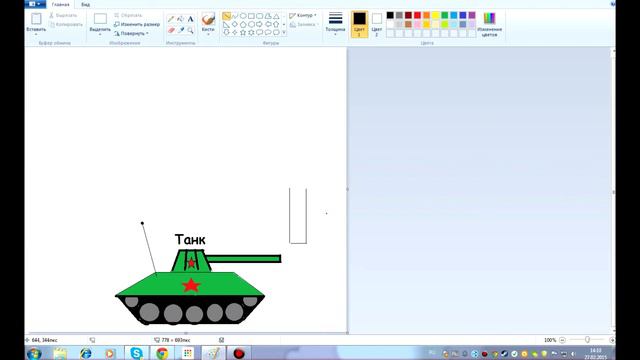Open Edit colors (Изменение цветов)
This screenshot has width=640, height=360.
[x=489, y=24]
